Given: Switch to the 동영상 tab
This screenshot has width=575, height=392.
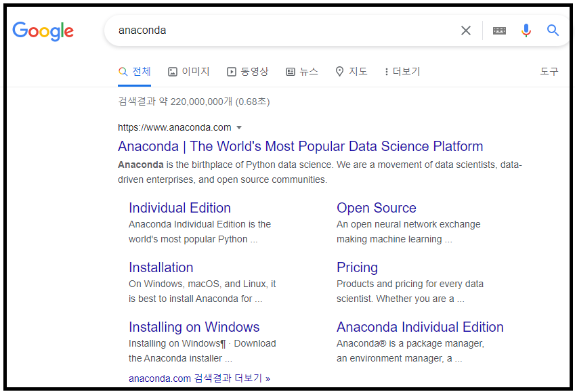Looking at the screenshot, I should point(247,71).
